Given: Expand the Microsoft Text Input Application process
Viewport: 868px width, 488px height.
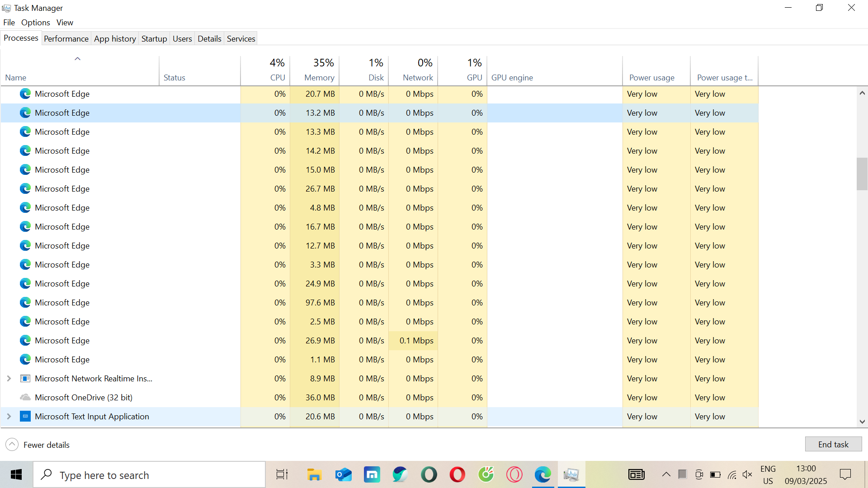Looking at the screenshot, I should 9,417.
